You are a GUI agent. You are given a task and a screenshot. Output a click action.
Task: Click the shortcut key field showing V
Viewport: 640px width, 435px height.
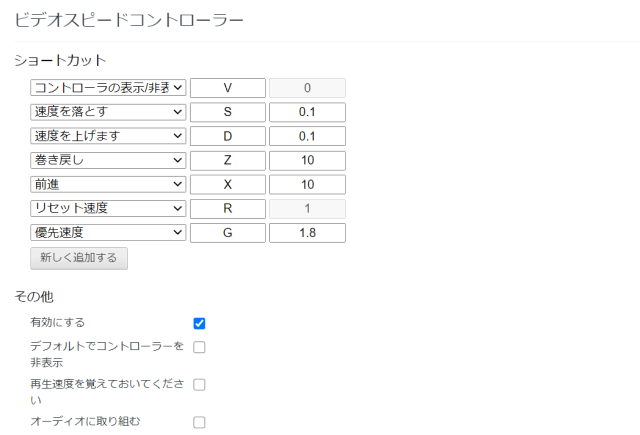point(228,88)
